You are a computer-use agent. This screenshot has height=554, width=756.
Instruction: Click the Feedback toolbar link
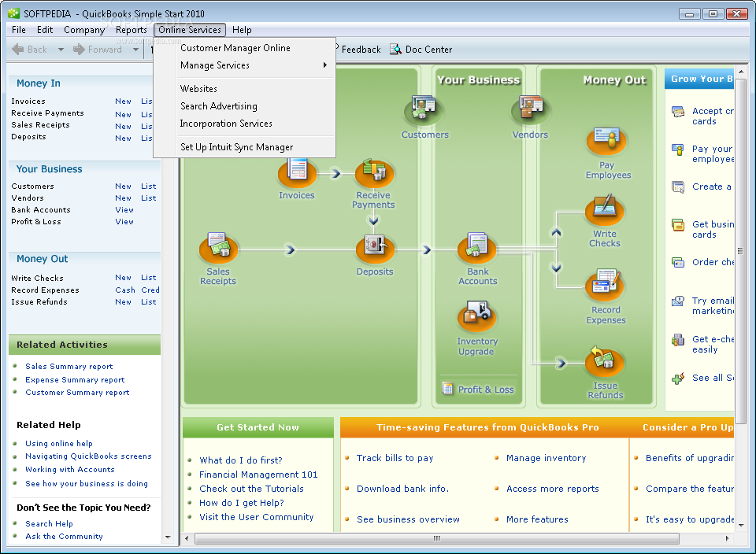coord(361,49)
